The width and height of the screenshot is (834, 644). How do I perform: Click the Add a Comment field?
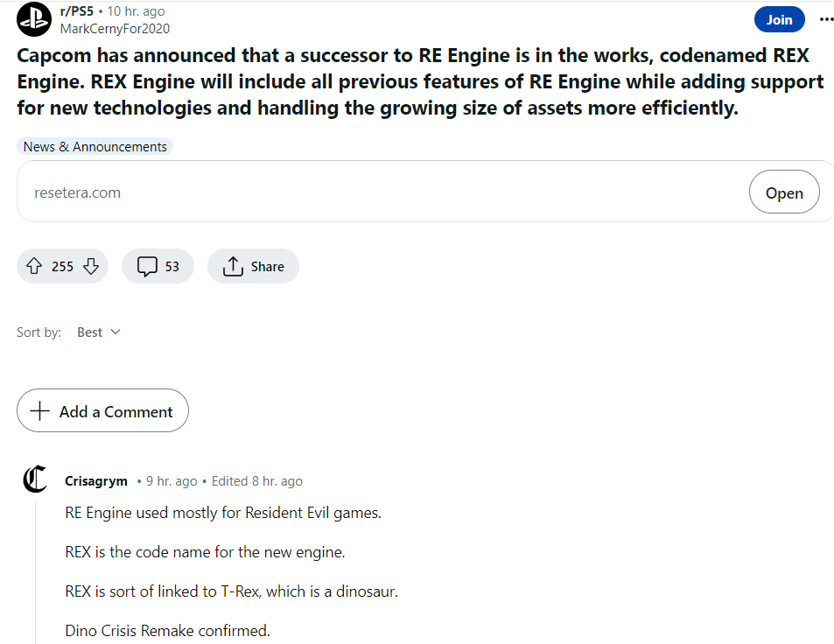(x=102, y=410)
